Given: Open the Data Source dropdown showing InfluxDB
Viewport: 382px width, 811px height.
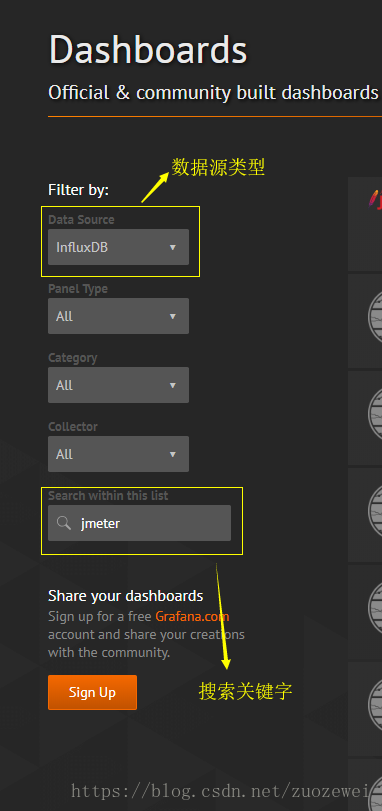Looking at the screenshot, I should click(118, 247).
